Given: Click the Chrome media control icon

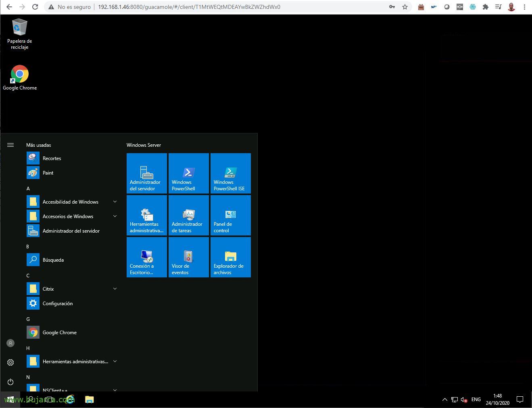Looking at the screenshot, I should pos(498,7).
